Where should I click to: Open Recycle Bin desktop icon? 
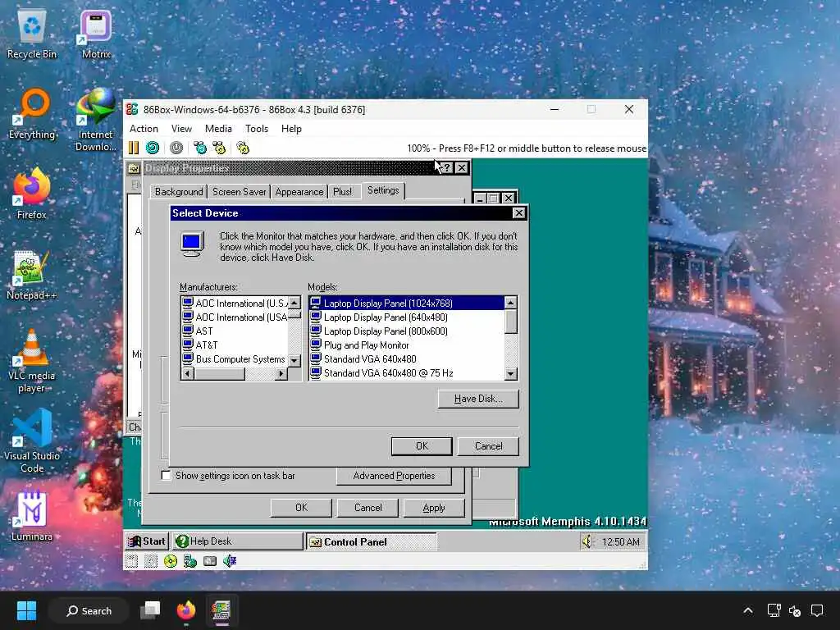pyautogui.click(x=32, y=34)
